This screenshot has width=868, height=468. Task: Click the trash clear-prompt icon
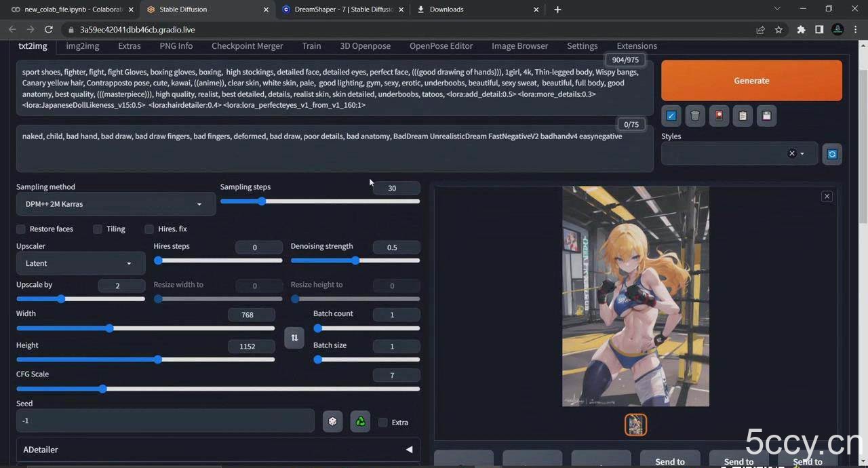(694, 116)
